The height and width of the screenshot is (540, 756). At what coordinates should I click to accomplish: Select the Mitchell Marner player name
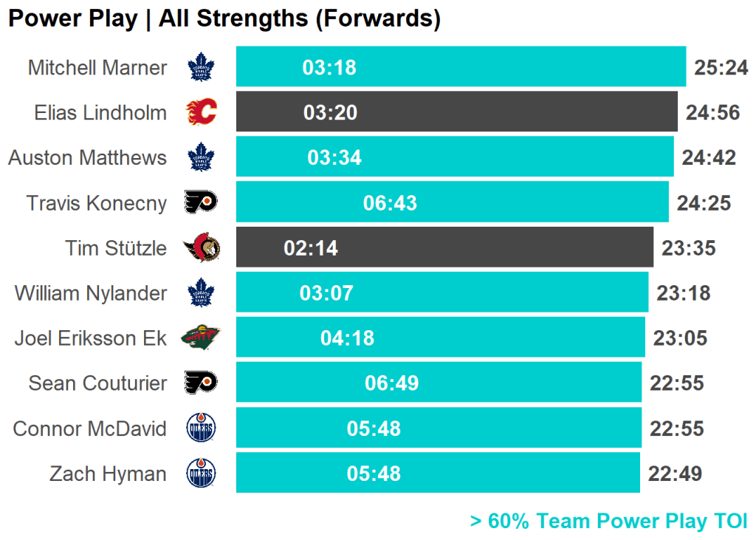point(97,68)
